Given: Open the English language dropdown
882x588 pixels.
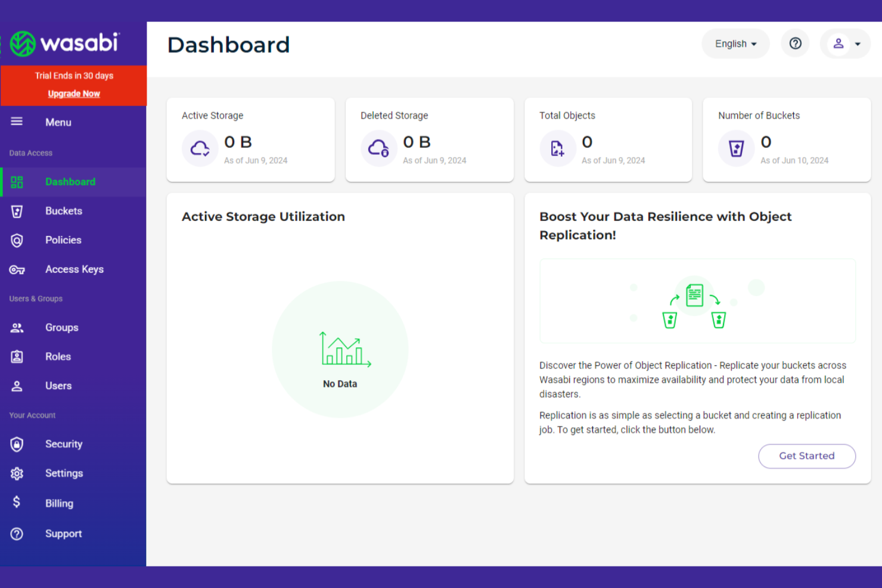Looking at the screenshot, I should 735,43.
